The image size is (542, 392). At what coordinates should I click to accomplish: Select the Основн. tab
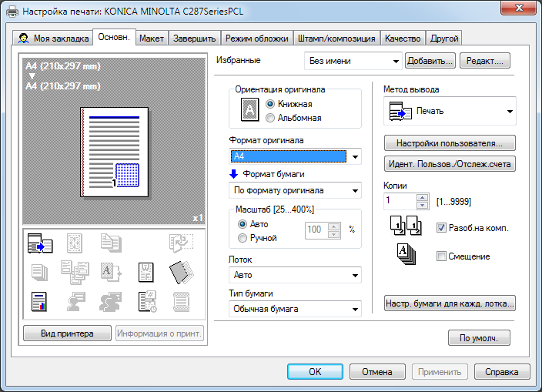[114, 37]
